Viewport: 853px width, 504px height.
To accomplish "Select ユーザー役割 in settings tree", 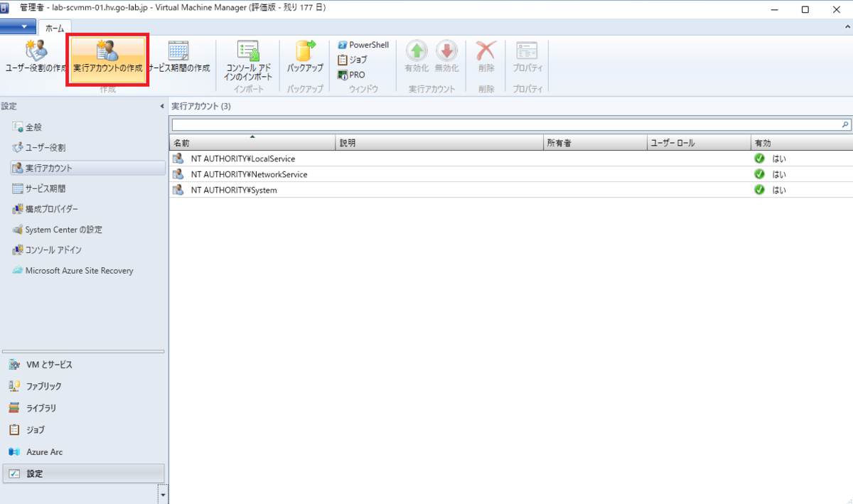I will (45, 148).
